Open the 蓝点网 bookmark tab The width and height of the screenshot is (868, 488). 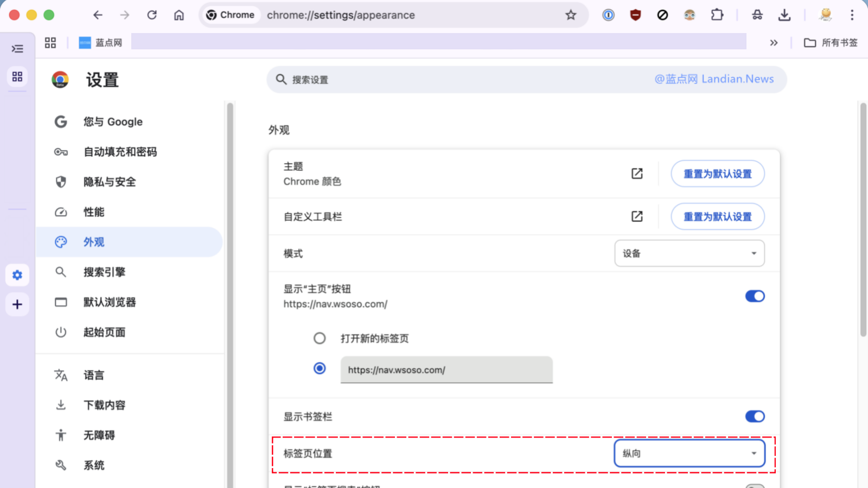[x=100, y=42]
